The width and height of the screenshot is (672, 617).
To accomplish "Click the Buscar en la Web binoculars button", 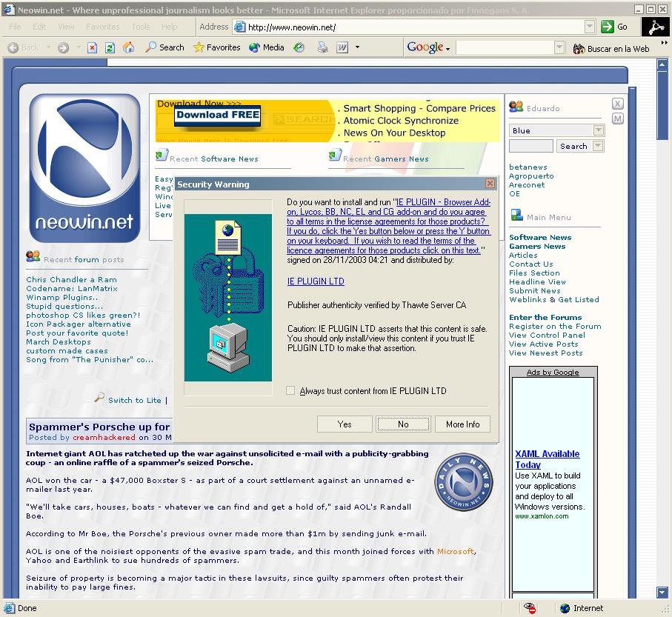I will [611, 49].
